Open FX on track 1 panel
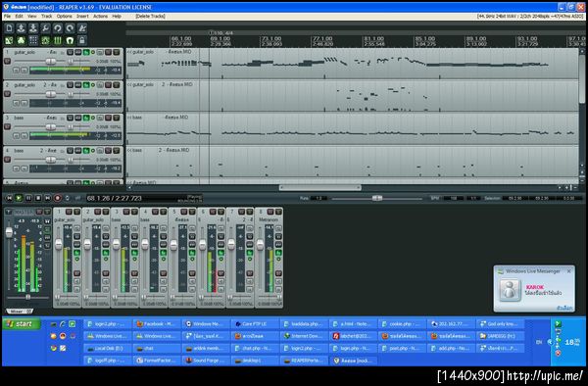This screenshot has width=588, height=386. point(86,52)
